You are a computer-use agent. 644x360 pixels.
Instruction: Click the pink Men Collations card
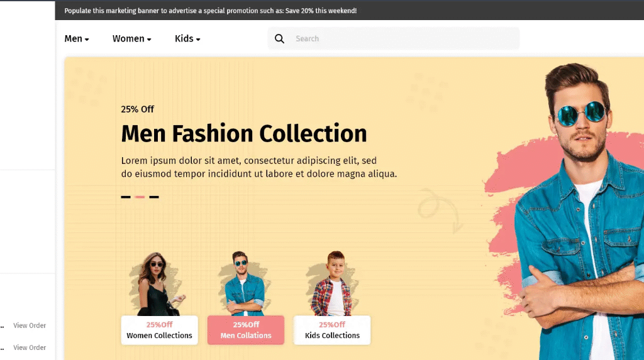[246, 330]
